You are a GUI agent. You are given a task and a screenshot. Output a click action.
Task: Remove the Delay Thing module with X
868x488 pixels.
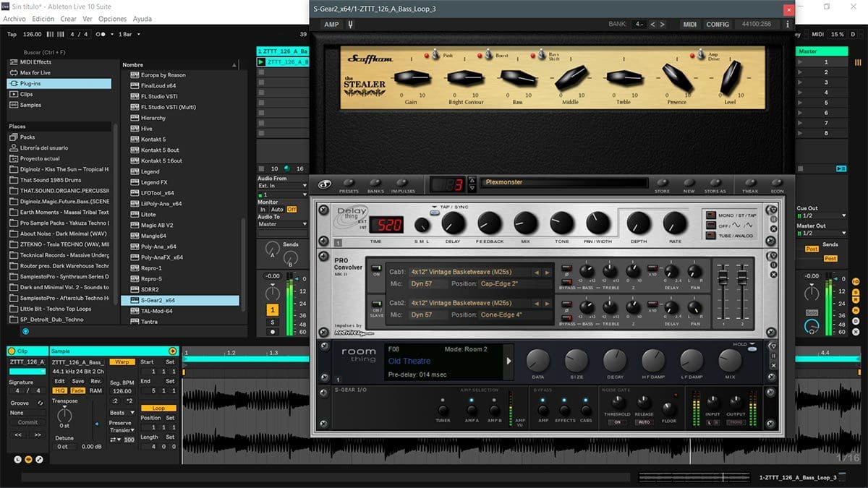[x=773, y=228]
